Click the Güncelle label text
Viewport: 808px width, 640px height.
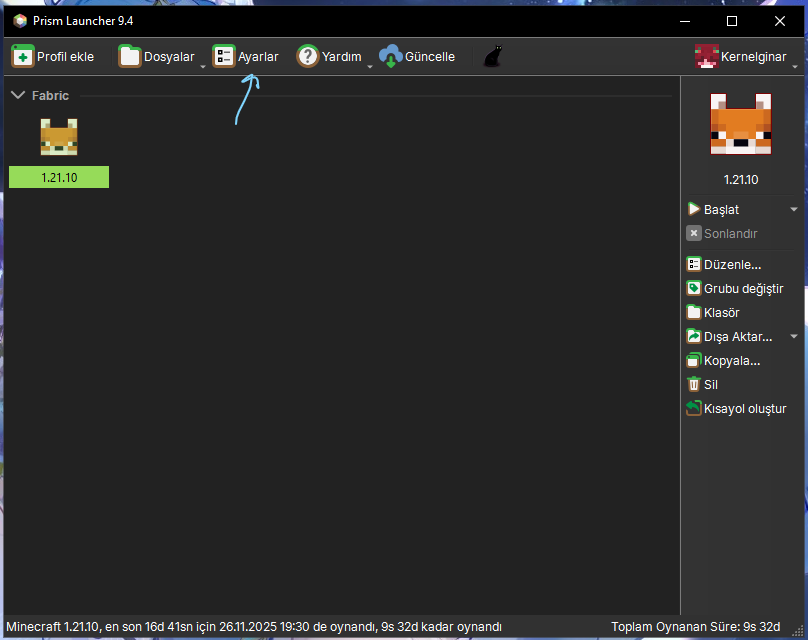click(430, 57)
